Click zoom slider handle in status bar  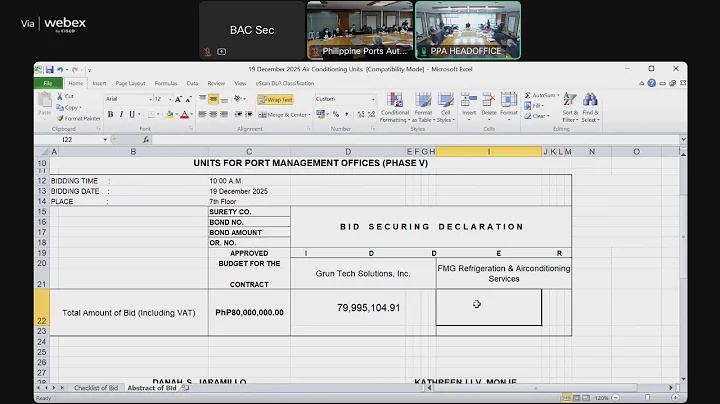pos(647,398)
